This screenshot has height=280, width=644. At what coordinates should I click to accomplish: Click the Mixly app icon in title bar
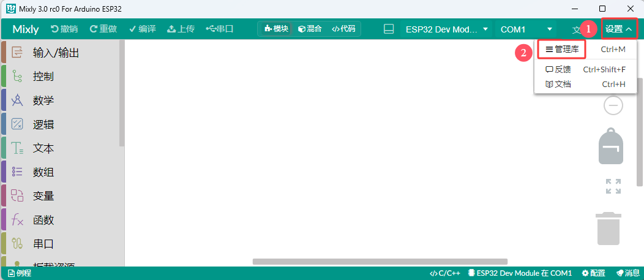click(10, 9)
